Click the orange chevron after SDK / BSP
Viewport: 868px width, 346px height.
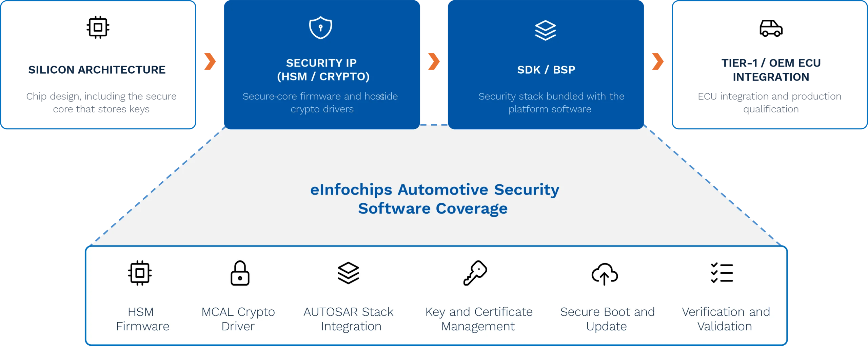pos(657,61)
